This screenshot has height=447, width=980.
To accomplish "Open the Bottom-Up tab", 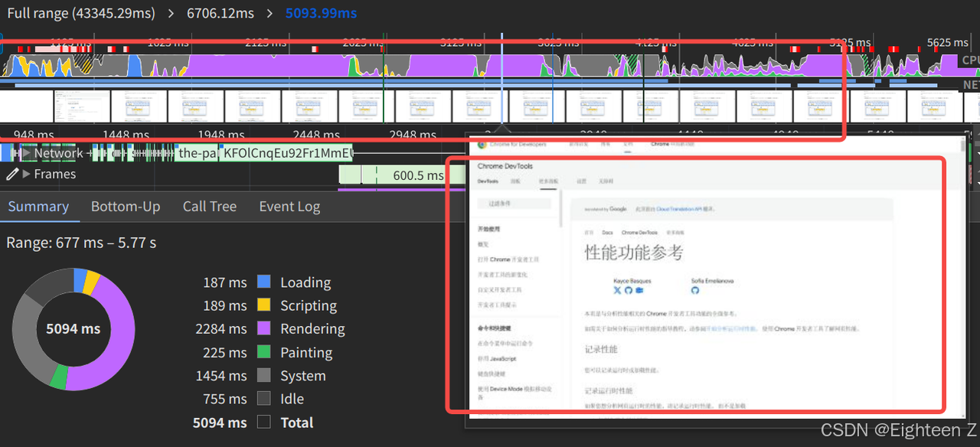I will 126,206.
